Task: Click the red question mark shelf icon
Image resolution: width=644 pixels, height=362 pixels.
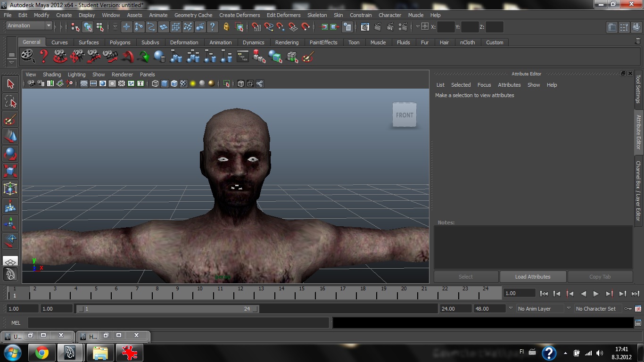Action: 44,57
